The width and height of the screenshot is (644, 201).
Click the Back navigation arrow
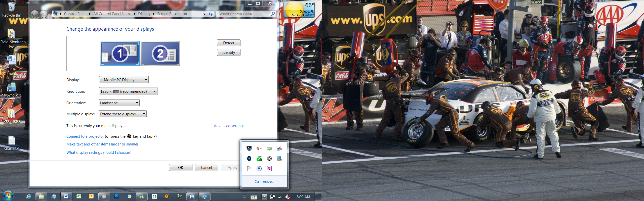(x=35, y=14)
